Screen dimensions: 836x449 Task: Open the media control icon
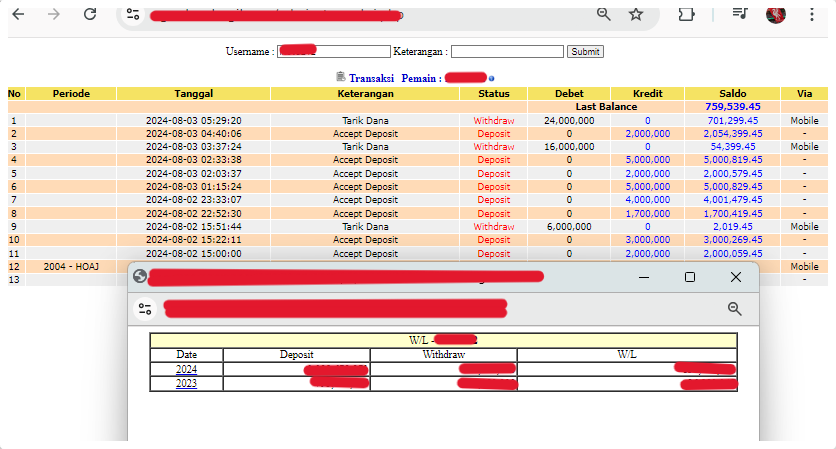coord(739,13)
